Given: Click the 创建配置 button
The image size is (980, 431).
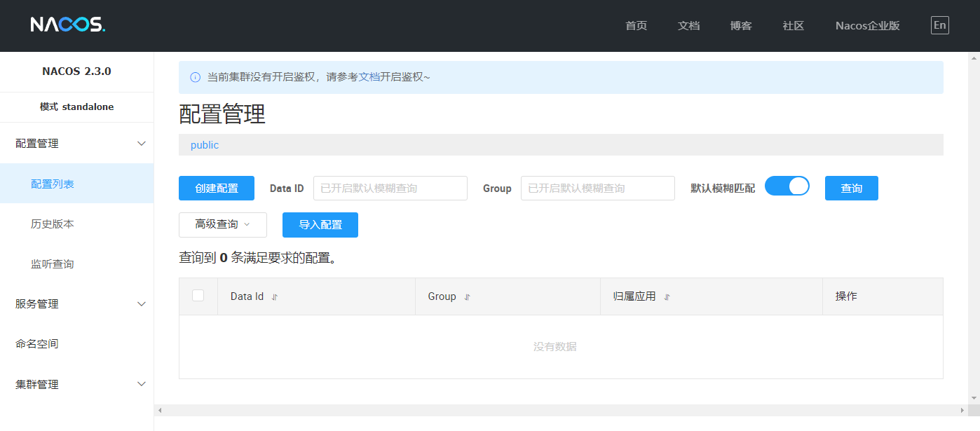Looking at the screenshot, I should coord(217,189).
